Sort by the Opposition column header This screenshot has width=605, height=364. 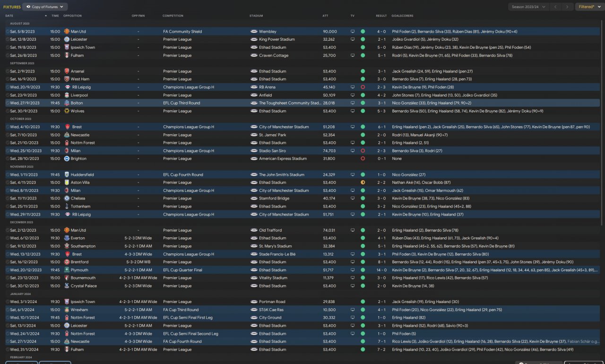click(72, 16)
